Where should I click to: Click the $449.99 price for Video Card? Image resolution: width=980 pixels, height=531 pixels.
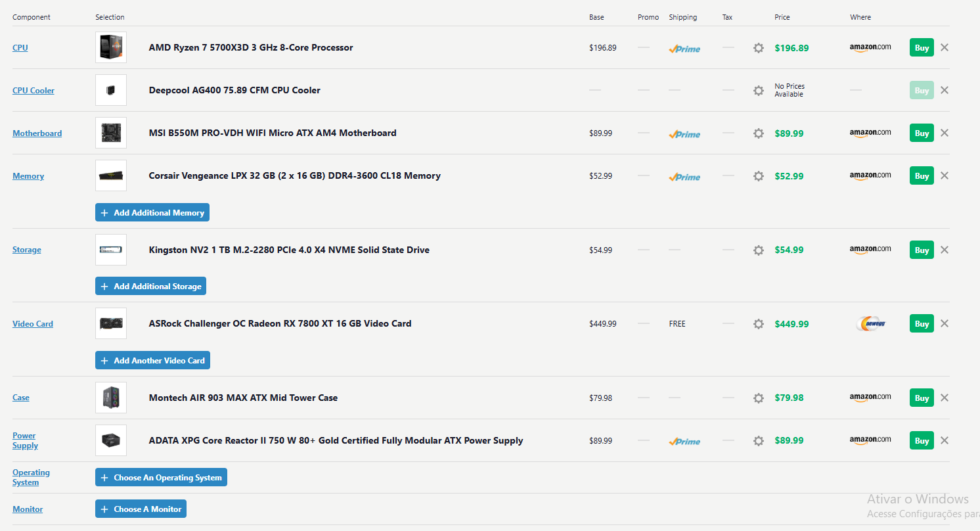tap(791, 324)
